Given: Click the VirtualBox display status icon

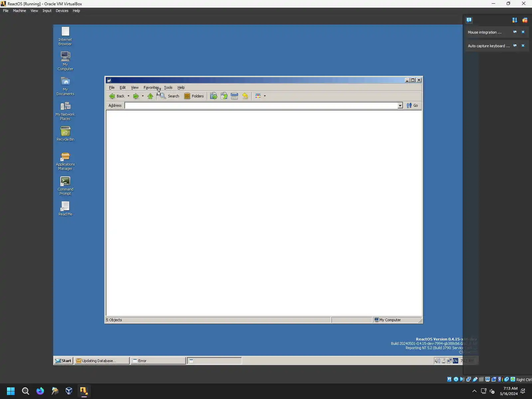Looking at the screenshot, I should point(487,379).
